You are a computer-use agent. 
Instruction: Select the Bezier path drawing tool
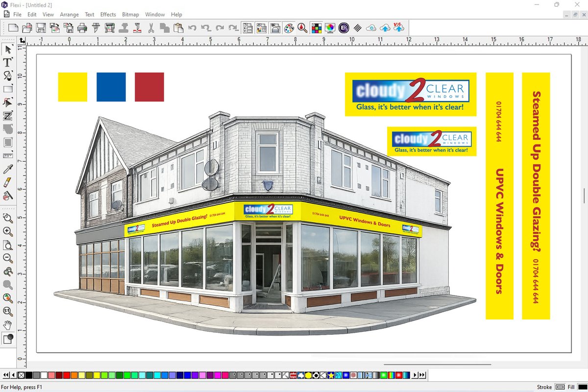coord(8,75)
